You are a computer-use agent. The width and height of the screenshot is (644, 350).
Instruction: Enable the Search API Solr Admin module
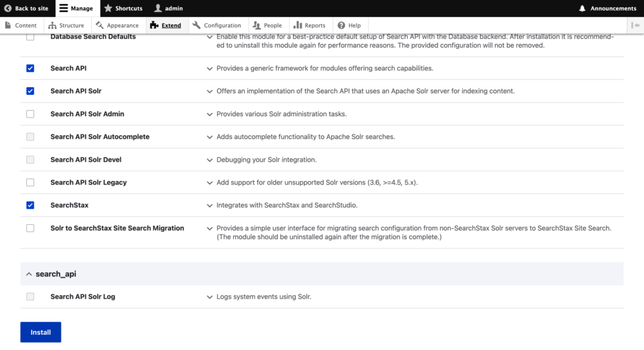coord(30,114)
